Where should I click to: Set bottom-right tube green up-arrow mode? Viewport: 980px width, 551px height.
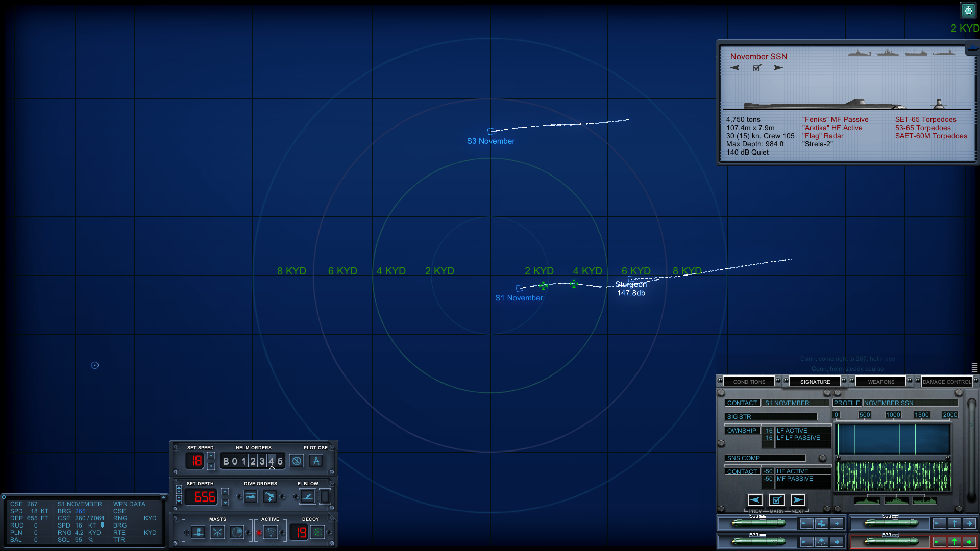[954, 542]
